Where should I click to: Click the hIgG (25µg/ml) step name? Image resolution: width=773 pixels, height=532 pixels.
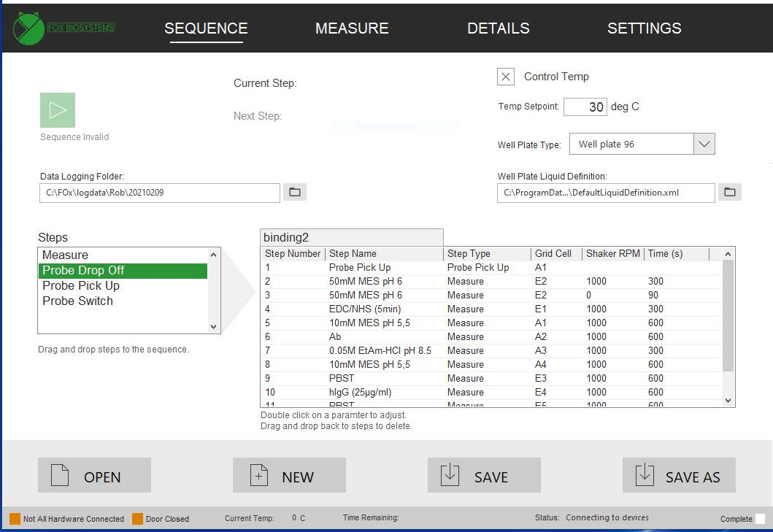(360, 393)
